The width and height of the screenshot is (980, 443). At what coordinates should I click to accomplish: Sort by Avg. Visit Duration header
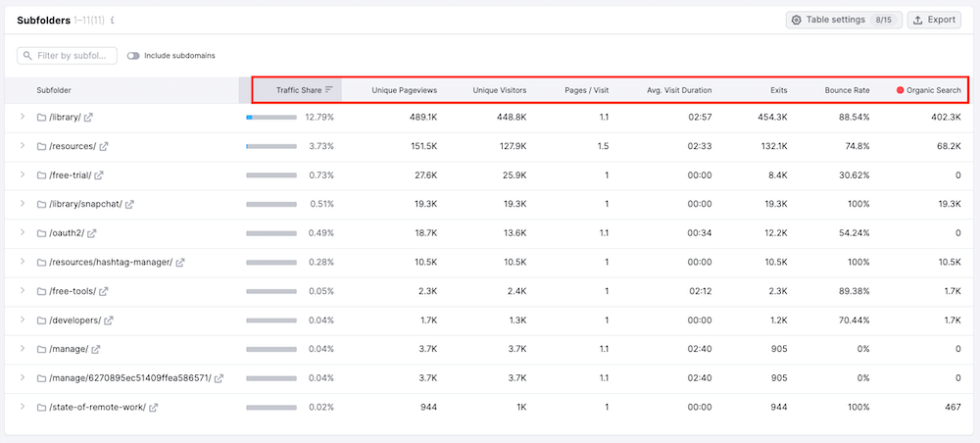[679, 90]
